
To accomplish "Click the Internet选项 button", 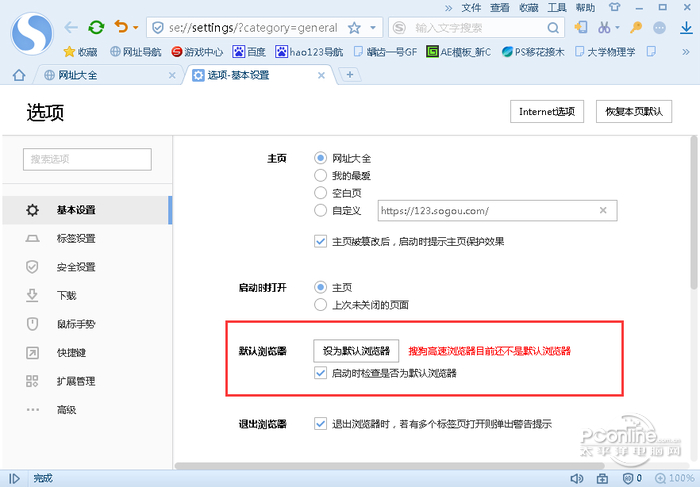I will [x=547, y=112].
